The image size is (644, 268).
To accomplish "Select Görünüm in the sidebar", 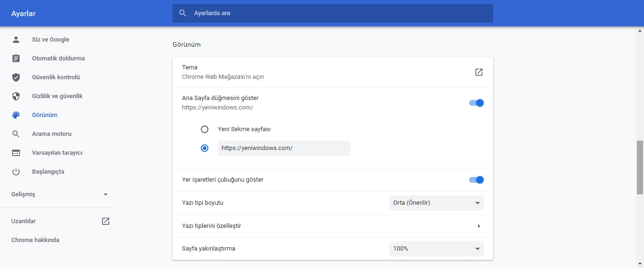I will click(44, 115).
